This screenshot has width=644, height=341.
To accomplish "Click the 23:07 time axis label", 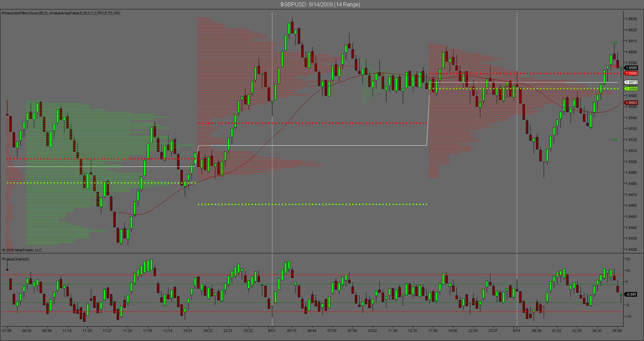I will pos(493,331).
